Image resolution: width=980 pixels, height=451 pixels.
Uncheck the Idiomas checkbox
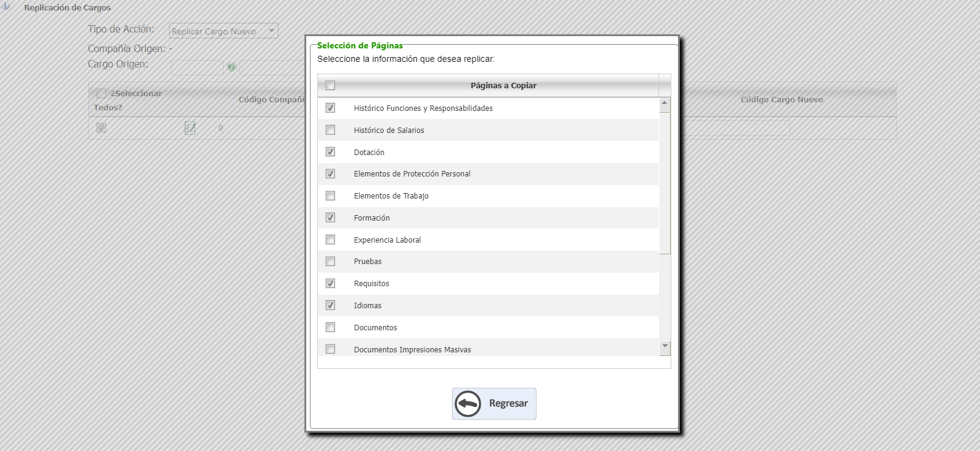[x=331, y=305]
